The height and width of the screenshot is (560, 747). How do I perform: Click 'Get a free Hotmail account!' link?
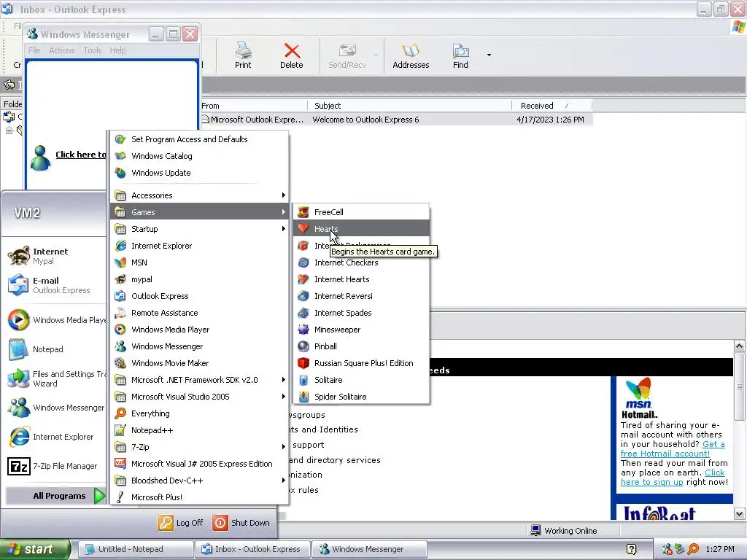click(x=673, y=448)
